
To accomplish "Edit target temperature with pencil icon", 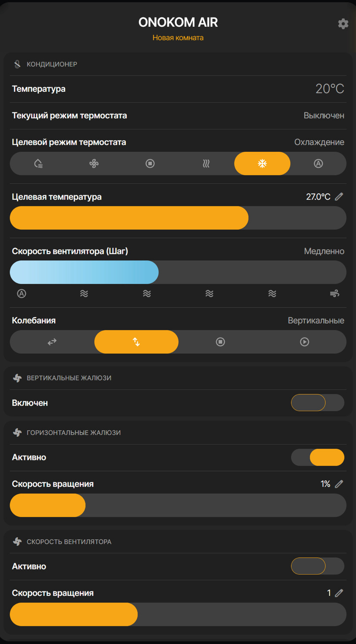I will coord(339,197).
